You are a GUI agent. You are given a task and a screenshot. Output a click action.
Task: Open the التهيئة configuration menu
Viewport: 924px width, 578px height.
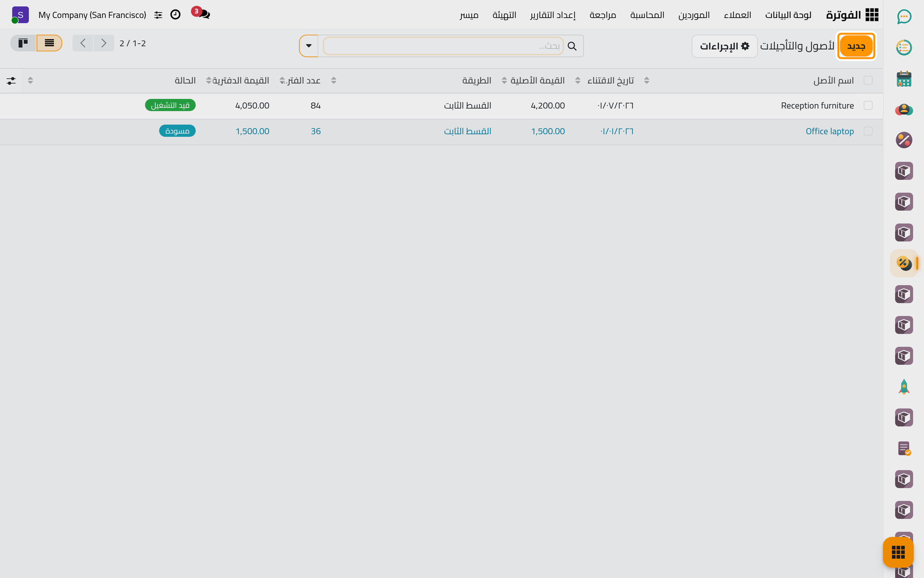(x=504, y=15)
